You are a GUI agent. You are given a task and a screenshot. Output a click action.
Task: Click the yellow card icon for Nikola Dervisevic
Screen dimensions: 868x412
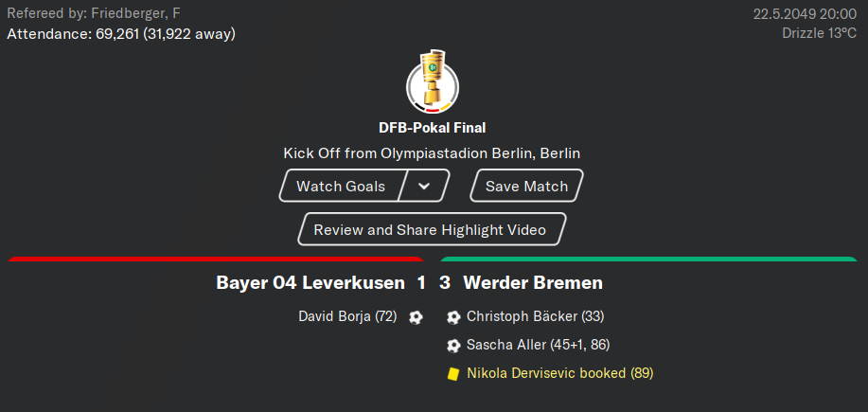453,374
